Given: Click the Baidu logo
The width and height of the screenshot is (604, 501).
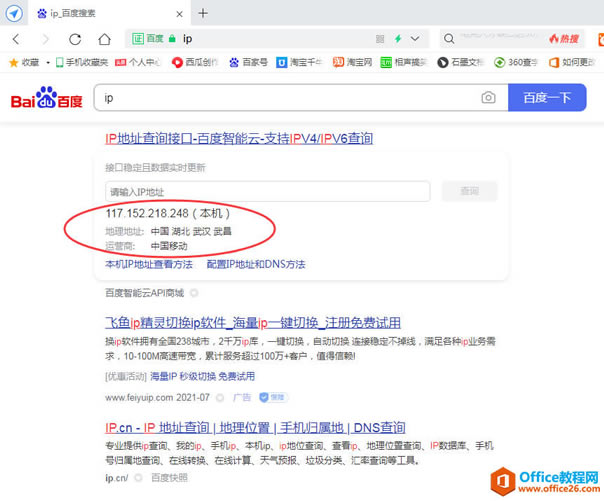Looking at the screenshot, I should click(x=47, y=98).
